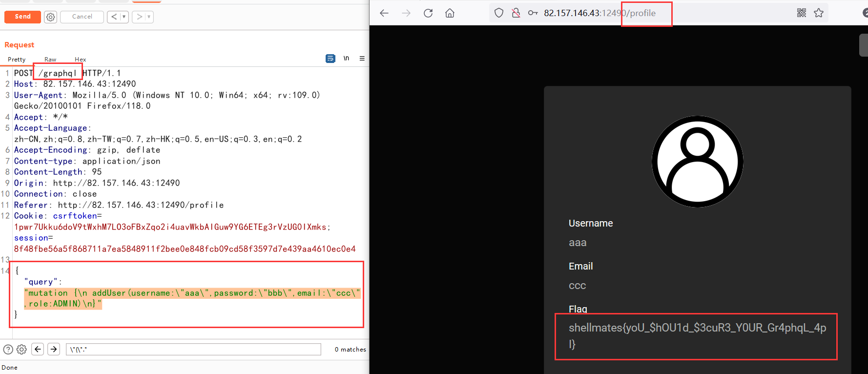Click the session cookie value line
Viewport: 868px width, 374px height.
(185, 249)
